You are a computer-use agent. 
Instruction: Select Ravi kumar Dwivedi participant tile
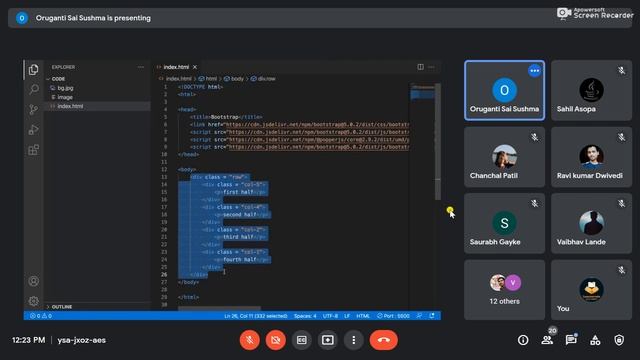click(x=591, y=157)
